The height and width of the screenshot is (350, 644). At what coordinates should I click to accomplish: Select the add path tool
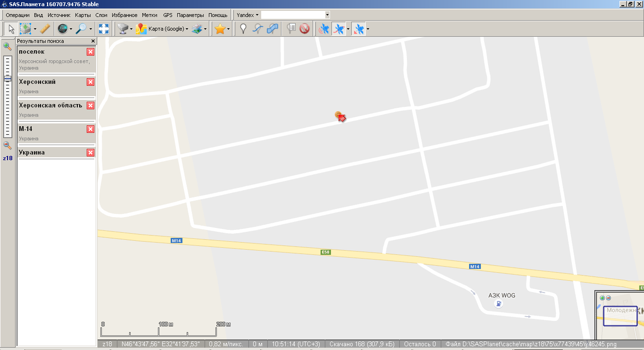(x=257, y=29)
